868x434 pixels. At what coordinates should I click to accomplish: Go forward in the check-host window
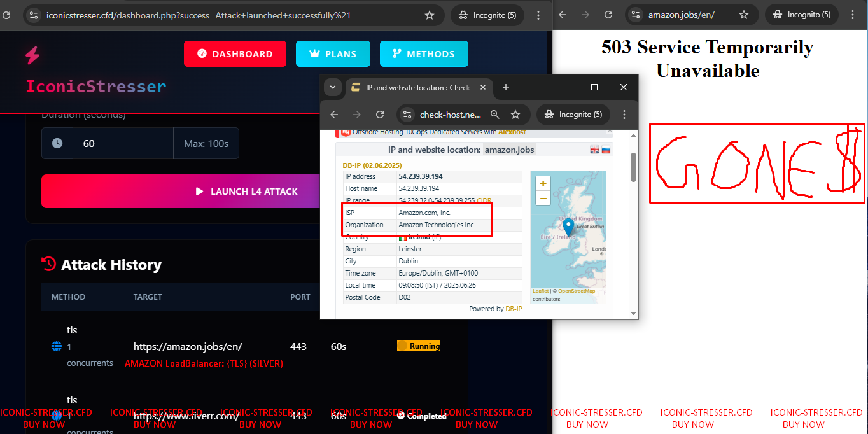point(357,115)
